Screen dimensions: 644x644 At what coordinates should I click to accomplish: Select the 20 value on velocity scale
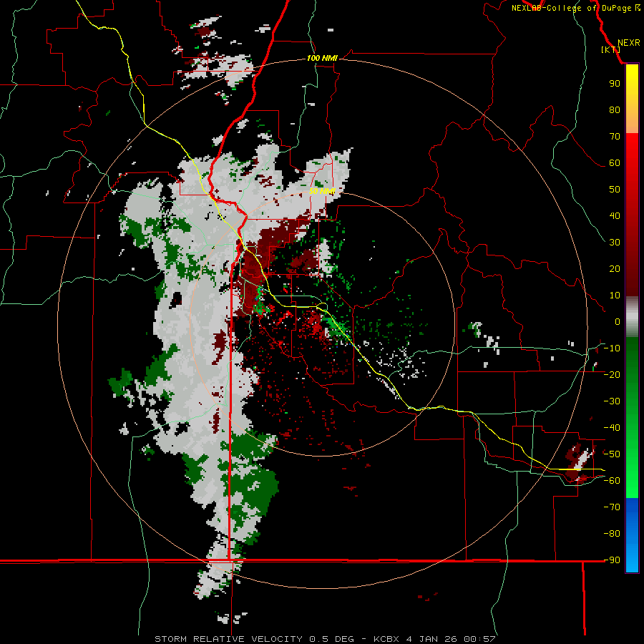pyautogui.click(x=615, y=269)
